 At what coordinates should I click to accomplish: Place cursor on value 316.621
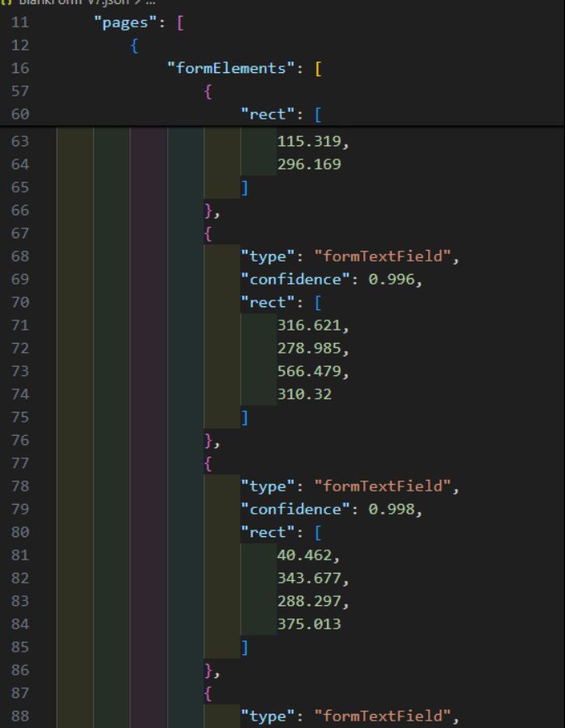(x=309, y=325)
